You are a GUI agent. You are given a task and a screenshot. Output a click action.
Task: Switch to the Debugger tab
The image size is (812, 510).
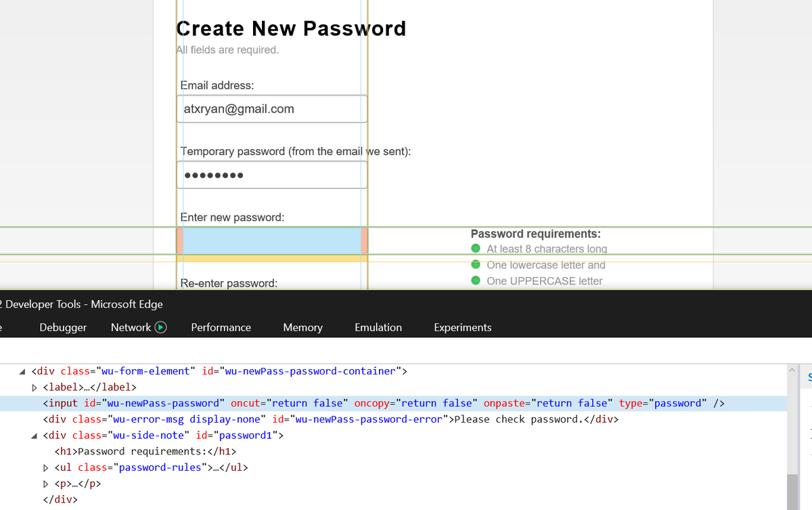[x=63, y=328]
